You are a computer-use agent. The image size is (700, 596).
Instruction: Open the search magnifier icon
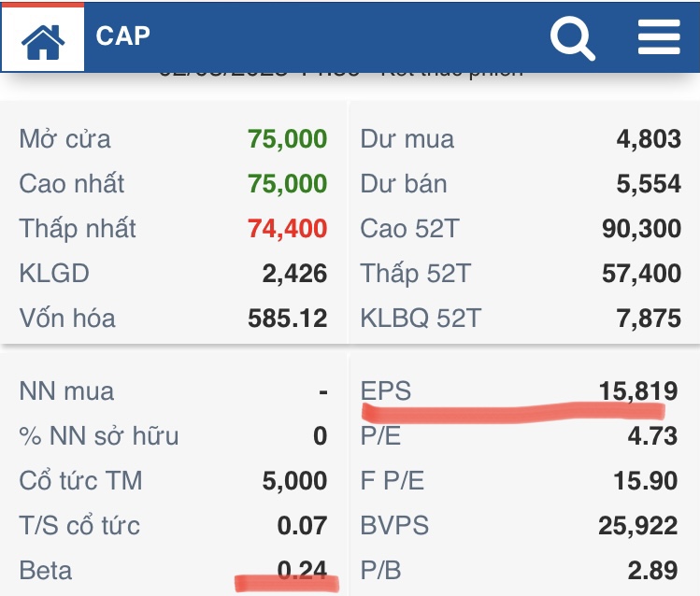pos(572,38)
